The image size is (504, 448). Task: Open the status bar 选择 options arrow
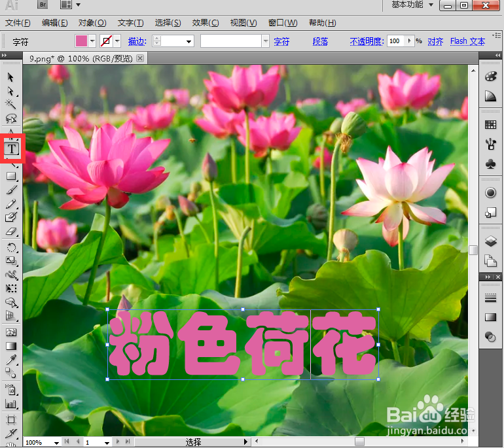pyautogui.click(x=245, y=442)
